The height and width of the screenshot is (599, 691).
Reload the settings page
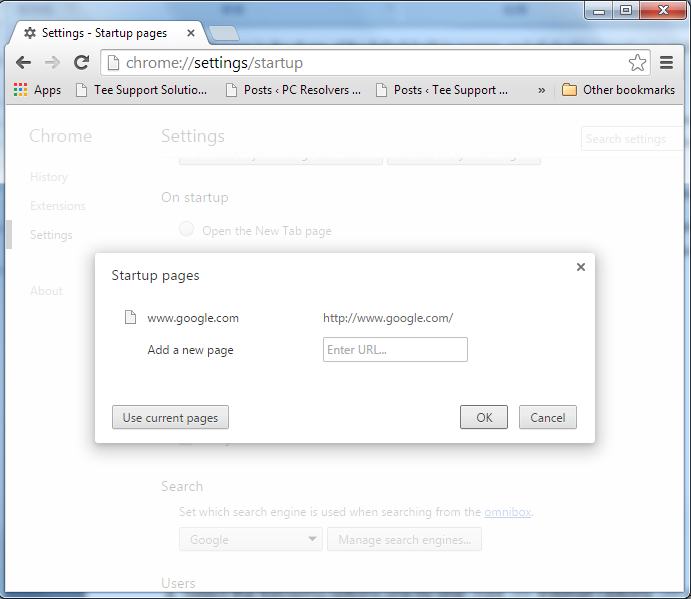[82, 63]
